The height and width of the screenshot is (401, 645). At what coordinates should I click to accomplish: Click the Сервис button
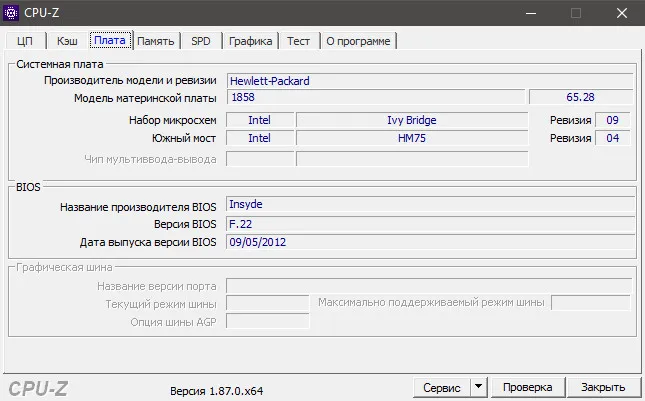pyautogui.click(x=442, y=387)
